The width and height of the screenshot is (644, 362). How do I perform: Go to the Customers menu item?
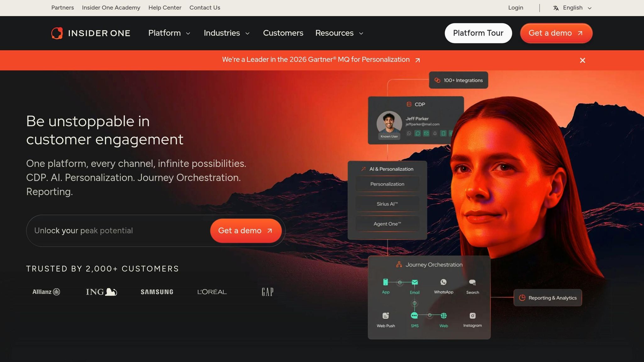pos(283,33)
